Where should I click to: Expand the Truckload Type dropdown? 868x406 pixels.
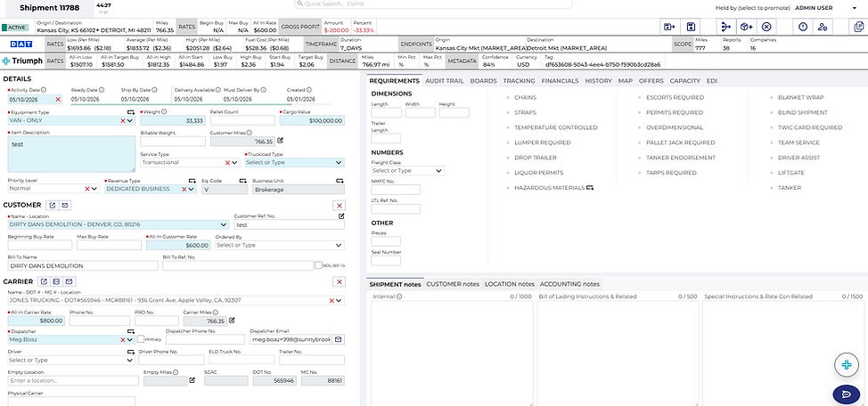[x=294, y=163]
